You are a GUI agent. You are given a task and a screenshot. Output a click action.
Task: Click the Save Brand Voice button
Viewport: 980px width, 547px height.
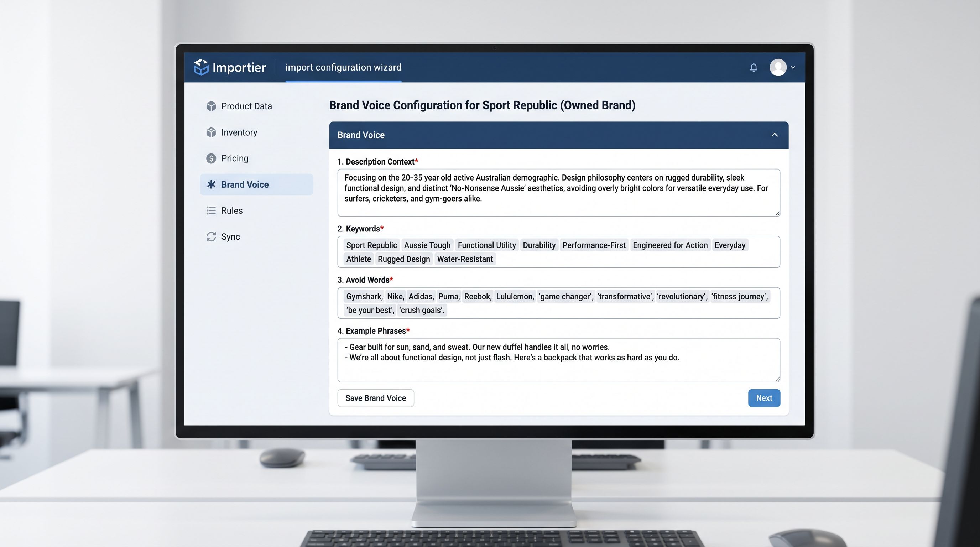click(x=375, y=398)
